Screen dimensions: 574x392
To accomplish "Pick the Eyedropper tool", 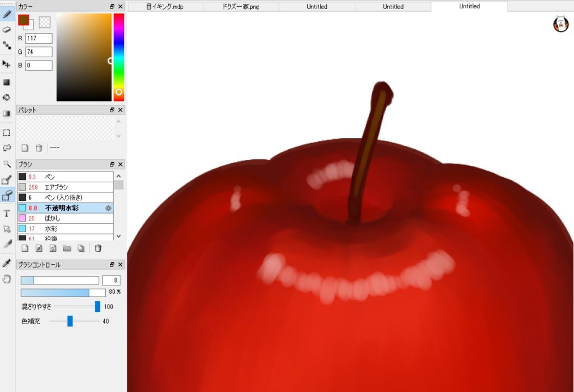I will [x=7, y=264].
